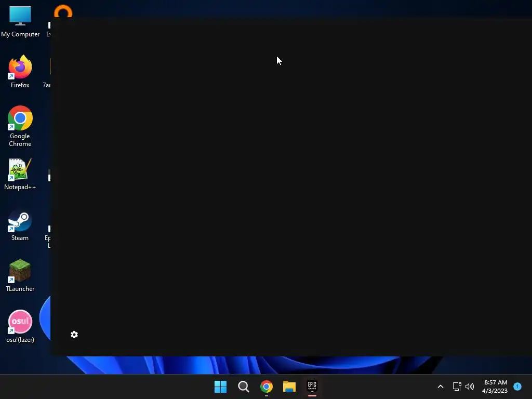Open the notification badge in the taskbar

(x=517, y=386)
